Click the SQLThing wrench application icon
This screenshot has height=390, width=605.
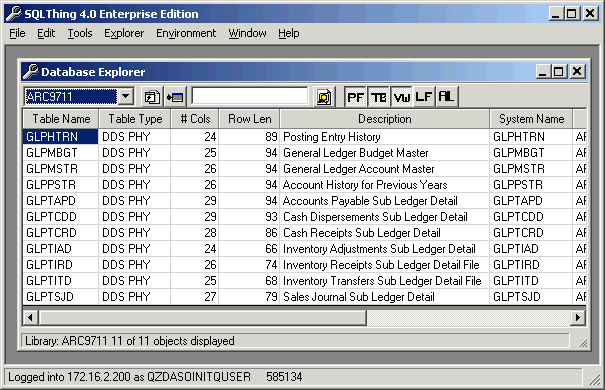14,14
